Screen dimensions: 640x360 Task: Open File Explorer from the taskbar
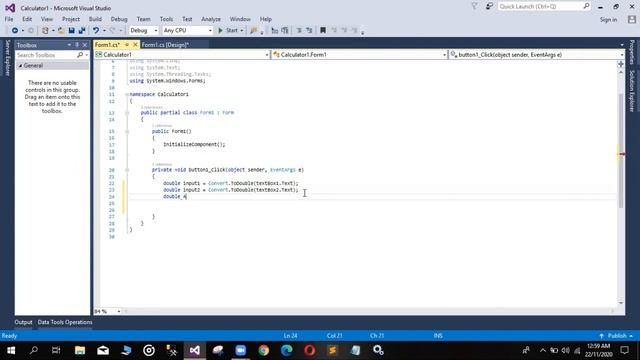[x=80, y=350]
